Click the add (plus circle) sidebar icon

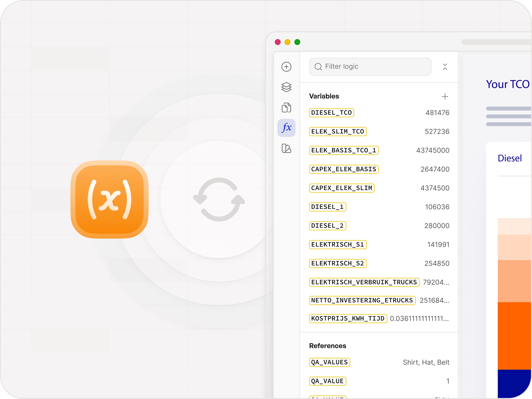click(286, 67)
